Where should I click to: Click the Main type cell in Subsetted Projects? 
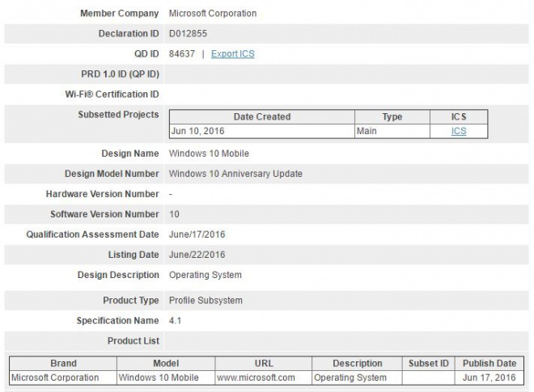[367, 131]
